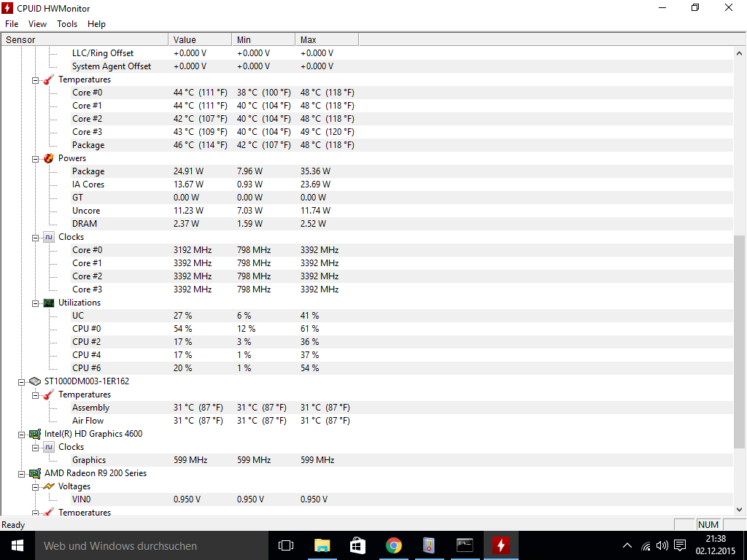The height and width of the screenshot is (560, 747).
Task: Collapse the ST1000DM003-1ER162 drive node
Action: click(x=21, y=382)
